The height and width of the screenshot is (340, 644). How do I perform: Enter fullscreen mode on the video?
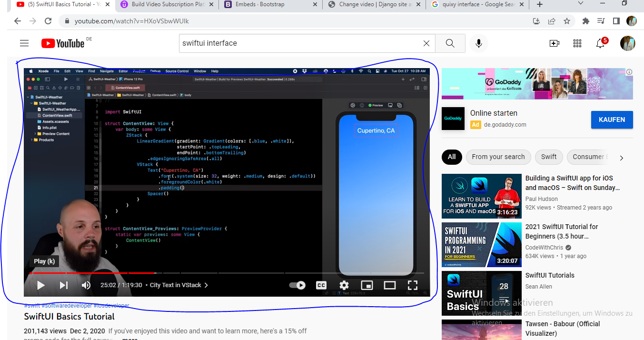point(412,285)
